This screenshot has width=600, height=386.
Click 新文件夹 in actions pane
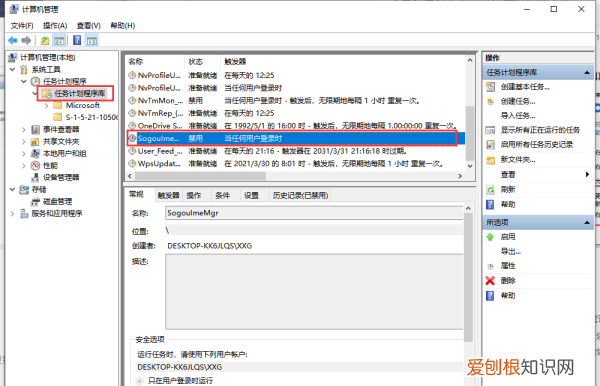[x=518, y=160]
